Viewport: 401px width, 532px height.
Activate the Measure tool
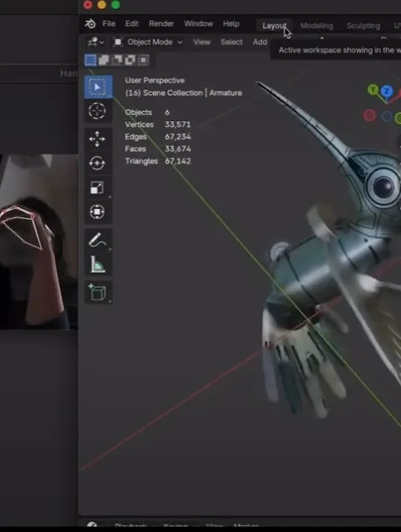pyautogui.click(x=98, y=265)
